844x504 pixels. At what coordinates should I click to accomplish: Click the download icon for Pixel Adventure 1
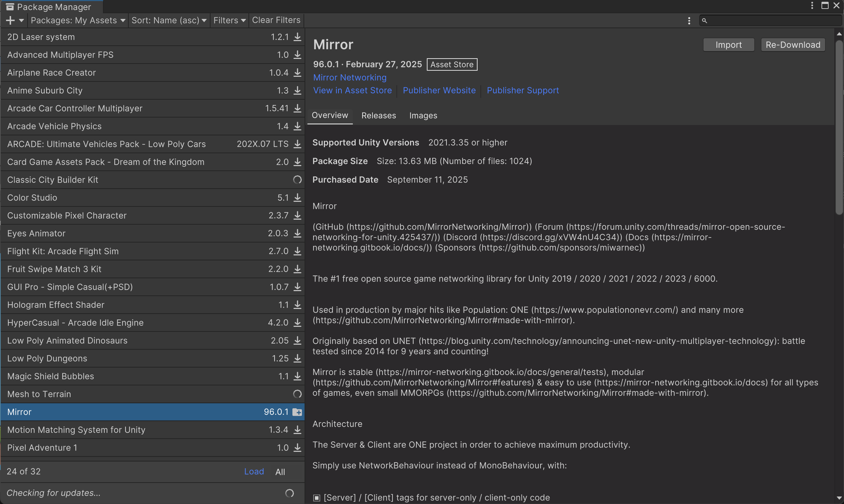pos(297,448)
